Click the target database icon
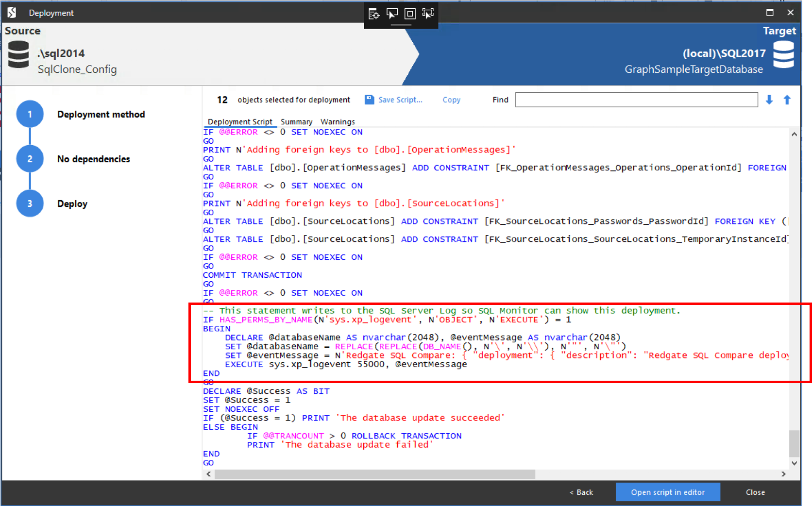The width and height of the screenshot is (812, 506). coord(783,54)
